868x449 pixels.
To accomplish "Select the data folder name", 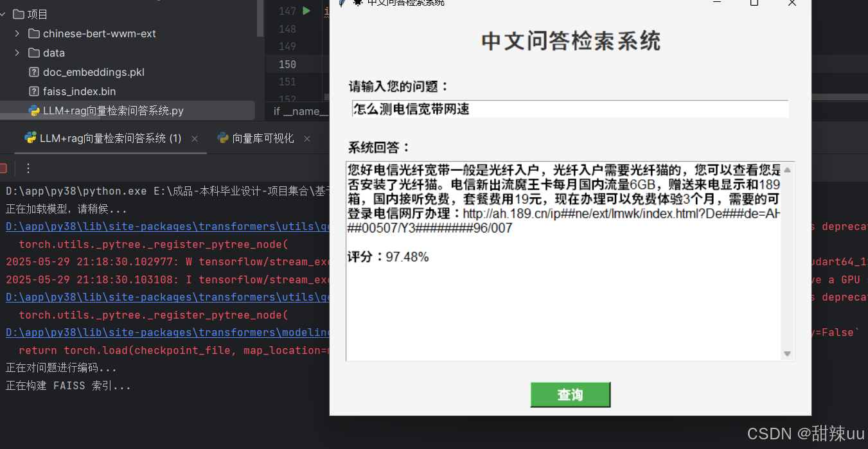I will point(54,53).
